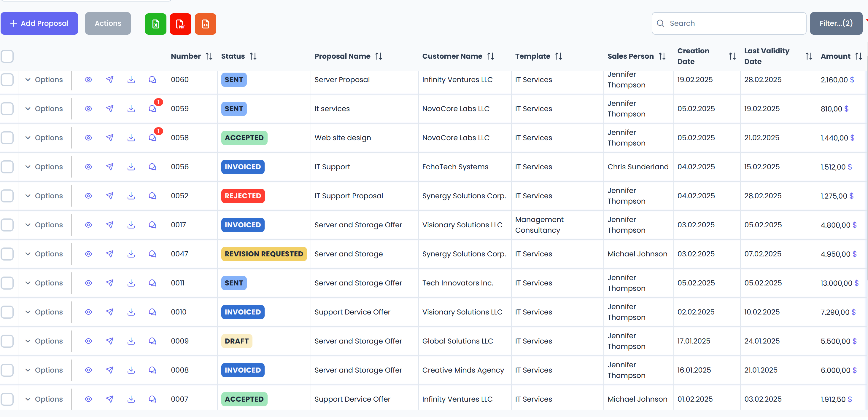Expand Options for proposal 0017
868x420 pixels.
click(44, 225)
